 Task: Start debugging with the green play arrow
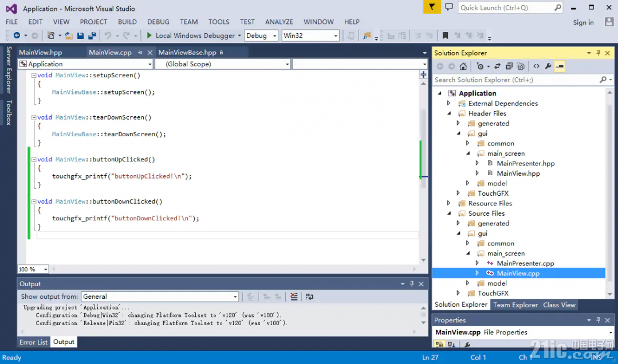tap(149, 35)
